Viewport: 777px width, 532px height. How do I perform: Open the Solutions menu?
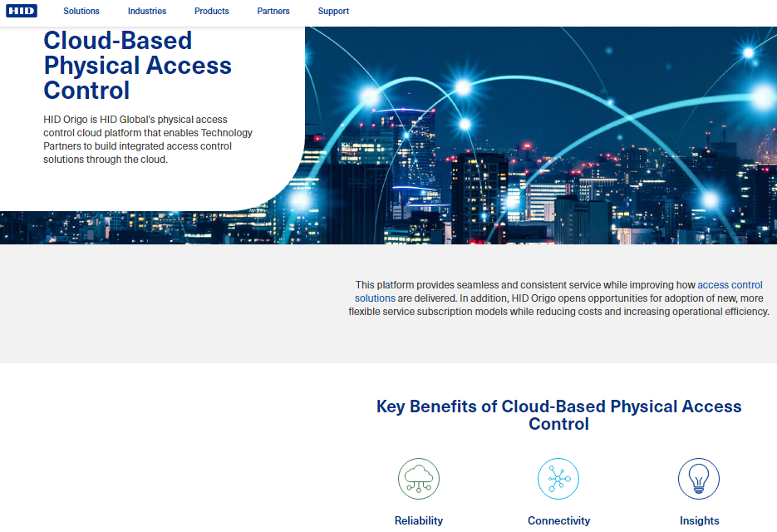pyautogui.click(x=81, y=11)
